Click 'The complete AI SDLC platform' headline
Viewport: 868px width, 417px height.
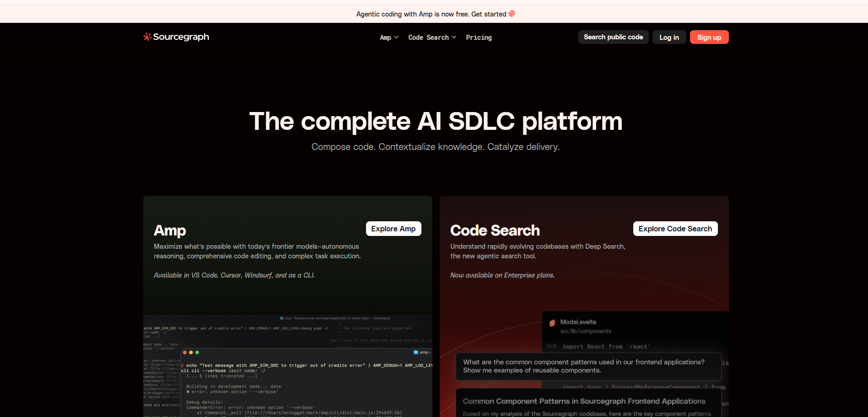[x=436, y=122]
